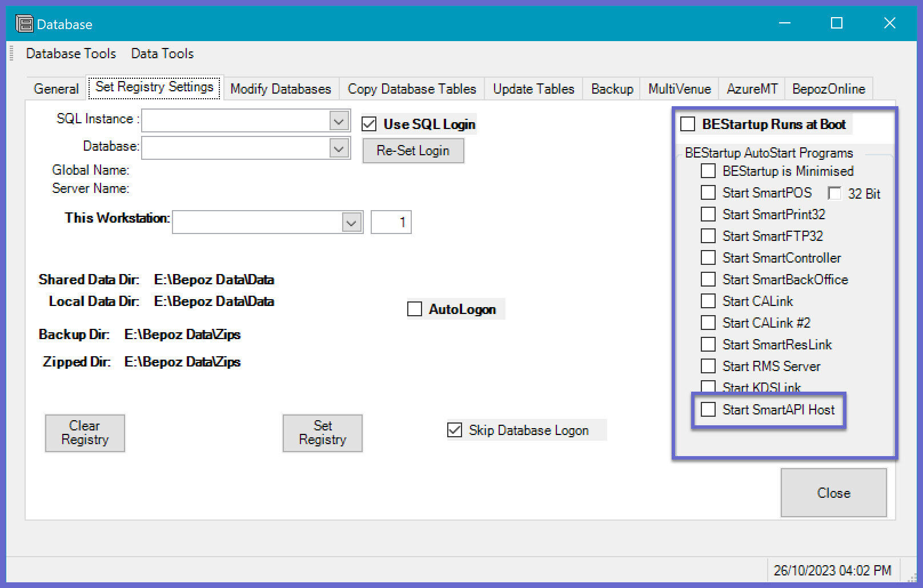Screen dimensions: 923x588
Task: Open the Backup tab
Action: [x=612, y=89]
